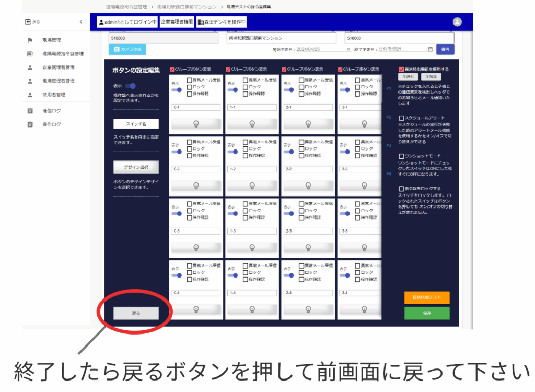Click the lightbulb button under switch 0-1
The height and width of the screenshot is (392, 535).
[196, 124]
